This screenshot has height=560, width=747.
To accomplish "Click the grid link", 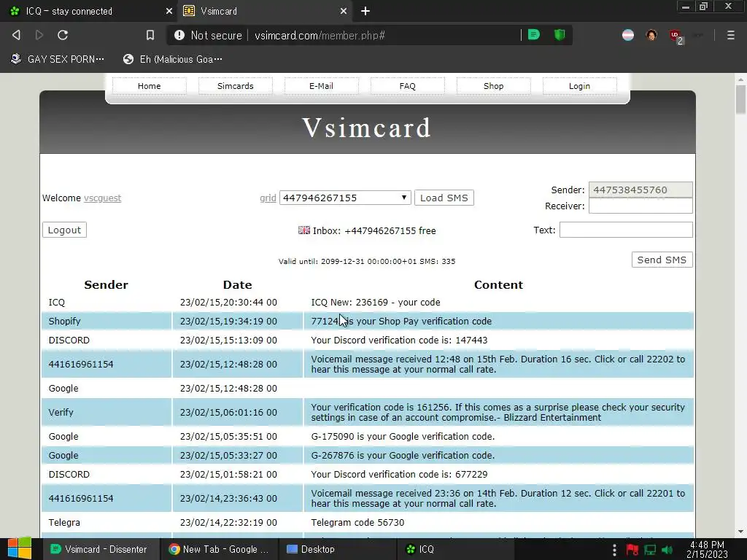I will click(x=268, y=198).
